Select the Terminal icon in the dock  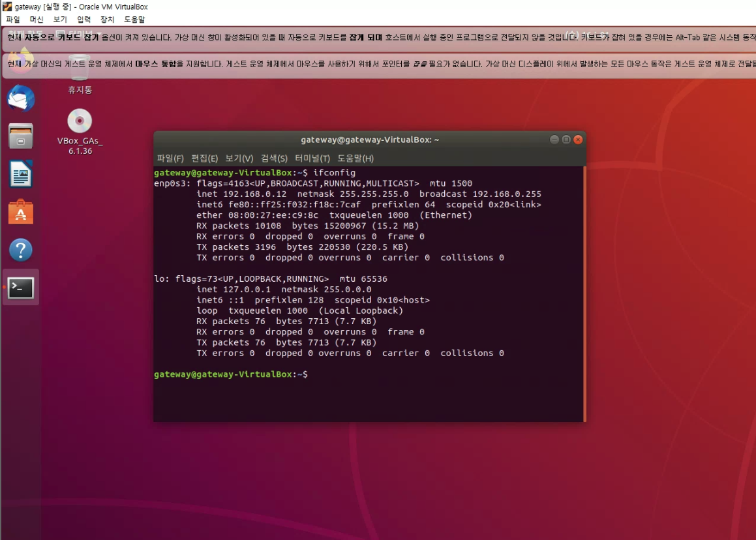click(x=21, y=288)
